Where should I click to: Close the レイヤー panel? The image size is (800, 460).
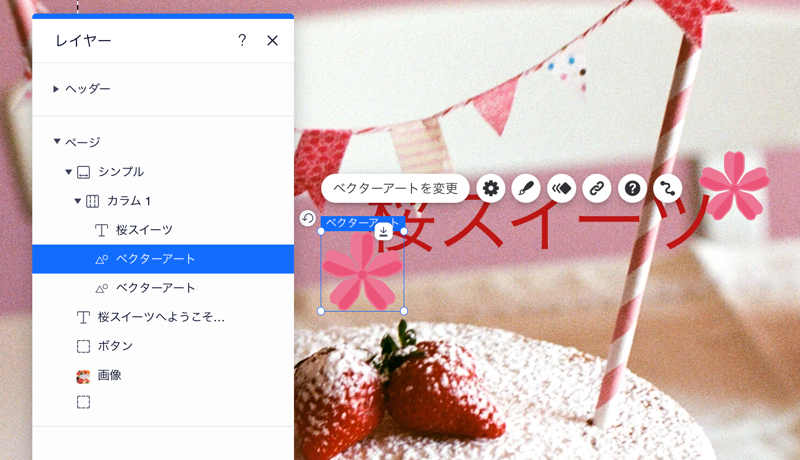click(272, 40)
